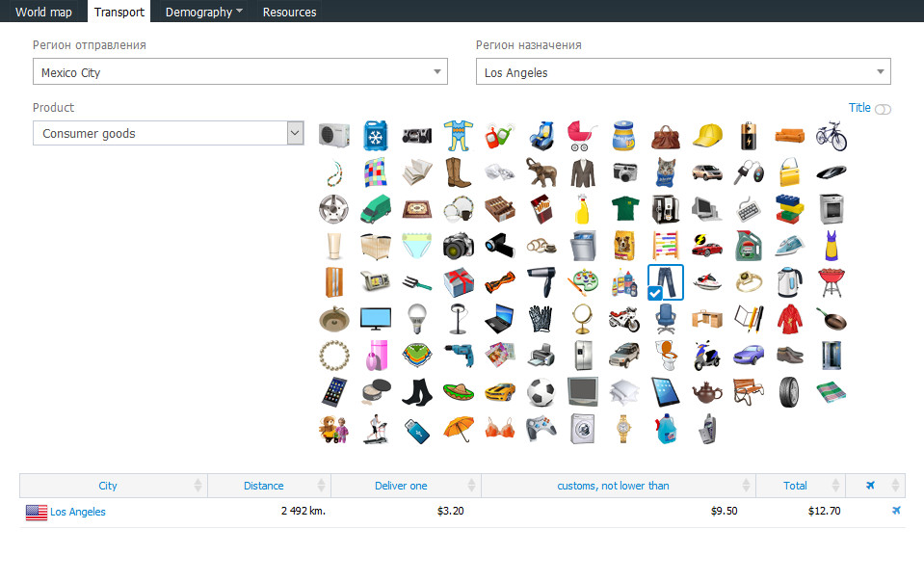The width and height of the screenshot is (924, 582).
Task: Select the orange umbrella product
Action: (458, 428)
